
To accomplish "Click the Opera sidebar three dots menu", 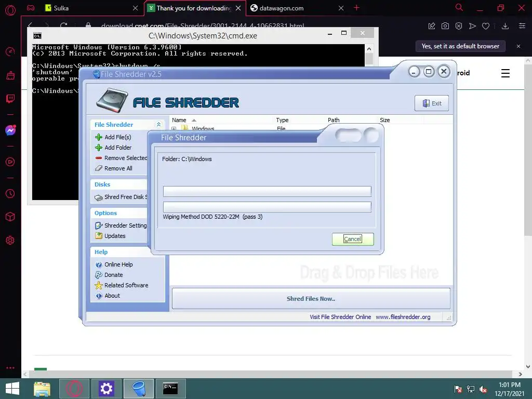I will click(10, 368).
